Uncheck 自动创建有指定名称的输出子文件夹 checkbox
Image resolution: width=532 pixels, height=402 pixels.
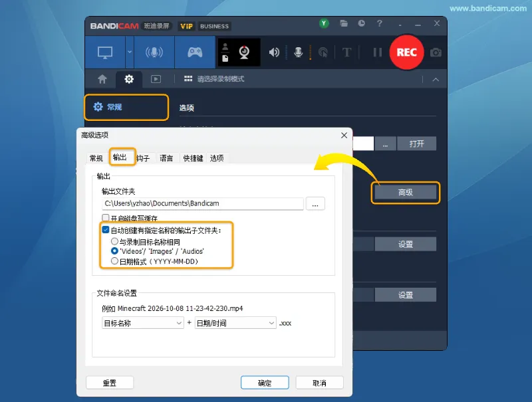point(106,230)
